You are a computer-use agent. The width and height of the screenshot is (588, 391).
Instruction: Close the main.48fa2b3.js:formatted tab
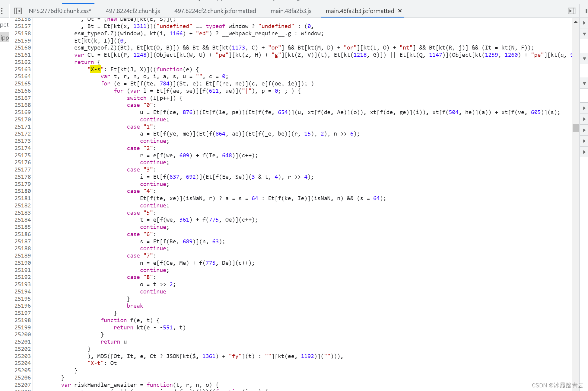coord(400,11)
